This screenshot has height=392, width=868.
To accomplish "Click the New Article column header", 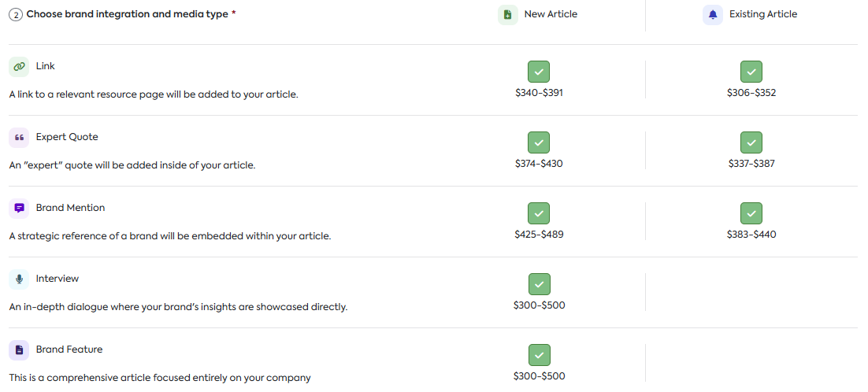I will click(x=551, y=14).
